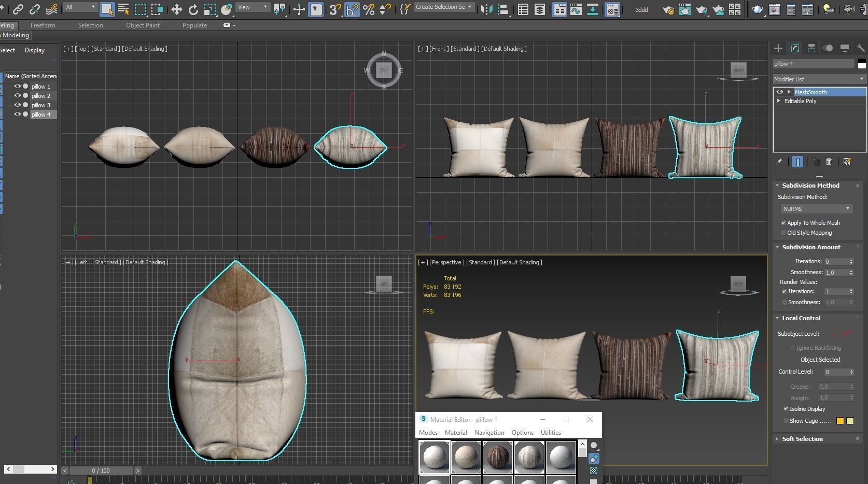
Task: Enable Show Cage checkbox
Action: pyautogui.click(x=786, y=421)
